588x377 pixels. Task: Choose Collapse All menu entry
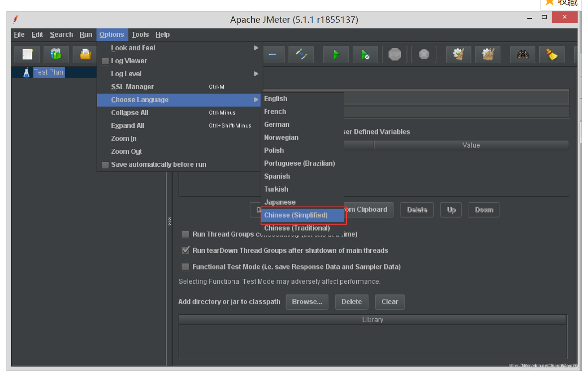(179, 113)
